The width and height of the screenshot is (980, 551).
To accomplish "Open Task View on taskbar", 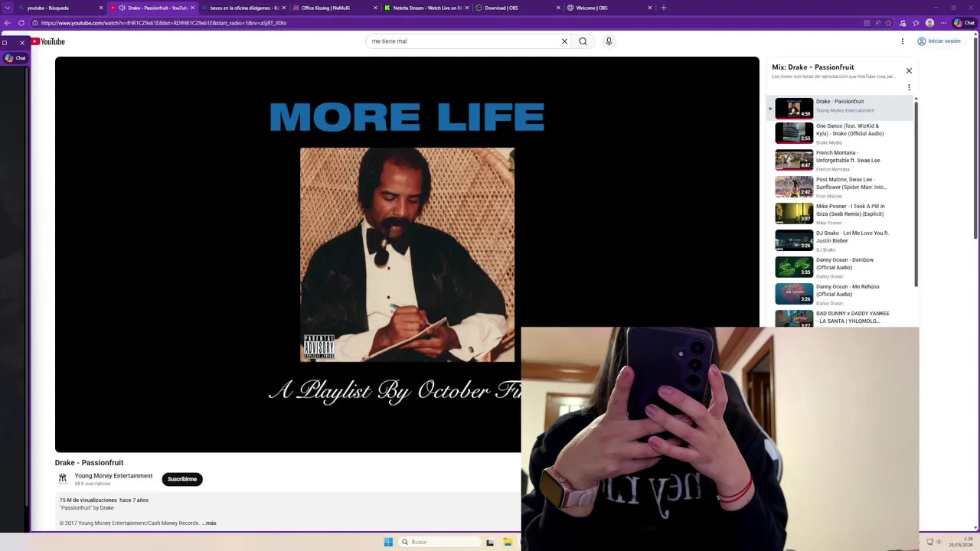I will click(491, 542).
